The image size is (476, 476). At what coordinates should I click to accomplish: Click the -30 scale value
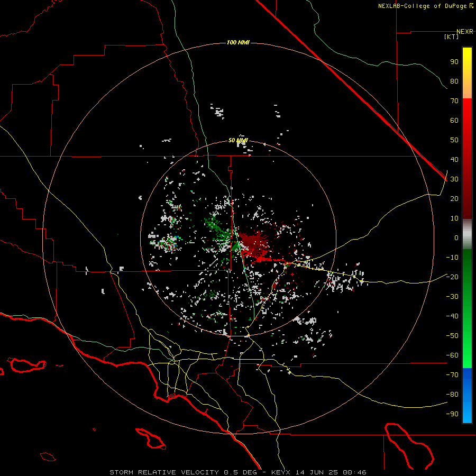(x=452, y=297)
